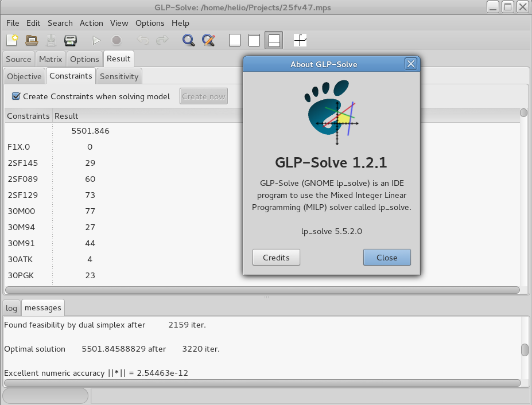Click the messages pane vertical scrollbar handle
The width and height of the screenshot is (532, 405).
525,350
